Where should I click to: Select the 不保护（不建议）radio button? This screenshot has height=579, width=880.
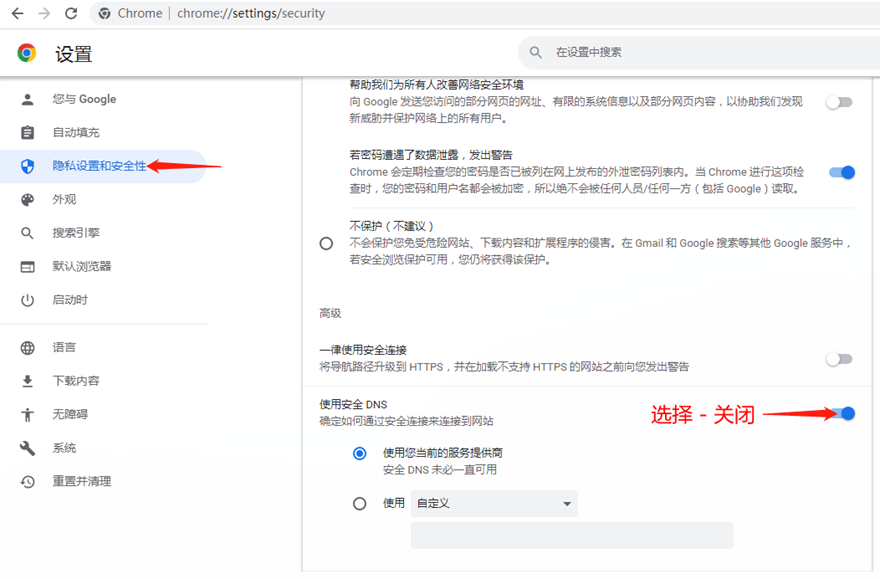tap(326, 243)
